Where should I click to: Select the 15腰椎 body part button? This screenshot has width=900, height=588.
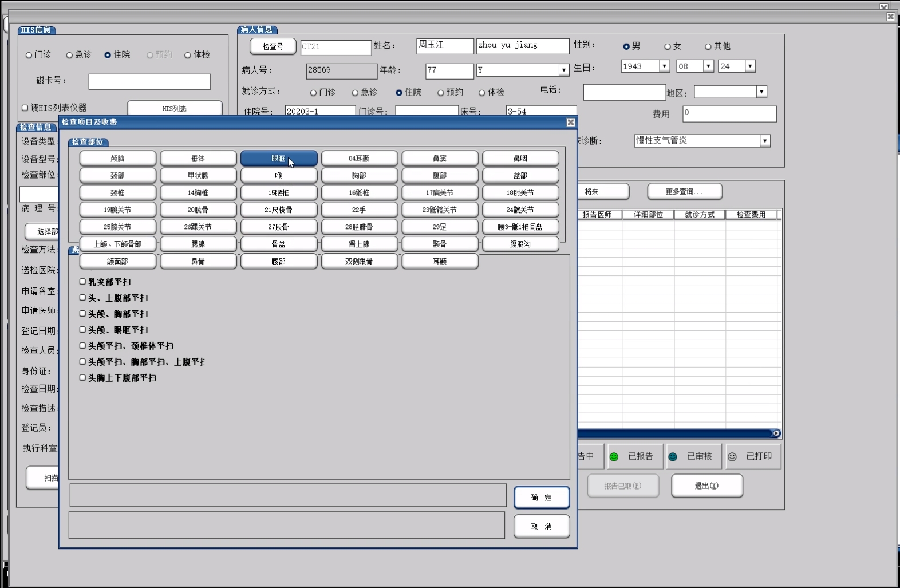tap(279, 193)
